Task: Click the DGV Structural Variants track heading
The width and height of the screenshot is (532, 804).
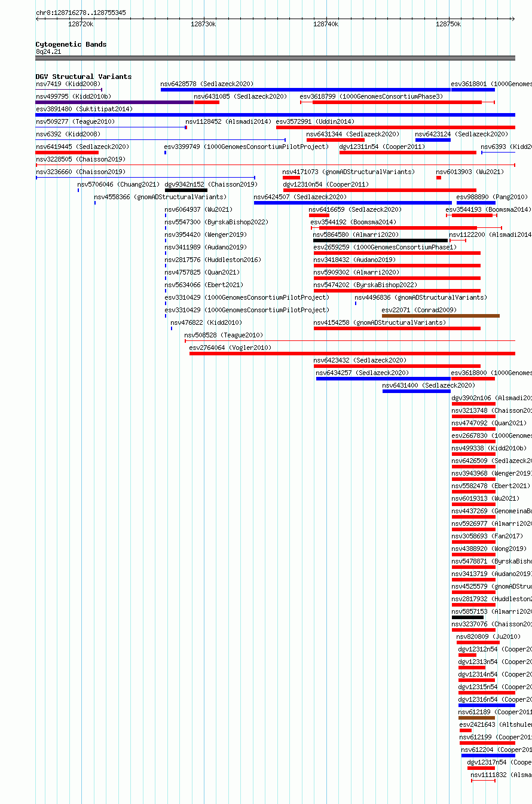Action: (84, 77)
